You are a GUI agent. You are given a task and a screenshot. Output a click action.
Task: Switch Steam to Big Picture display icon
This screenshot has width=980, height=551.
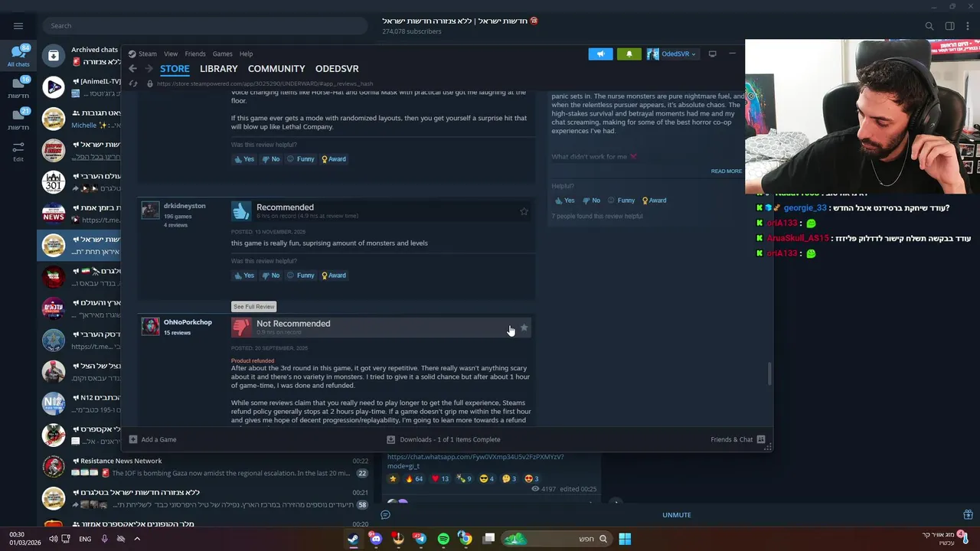712,54
